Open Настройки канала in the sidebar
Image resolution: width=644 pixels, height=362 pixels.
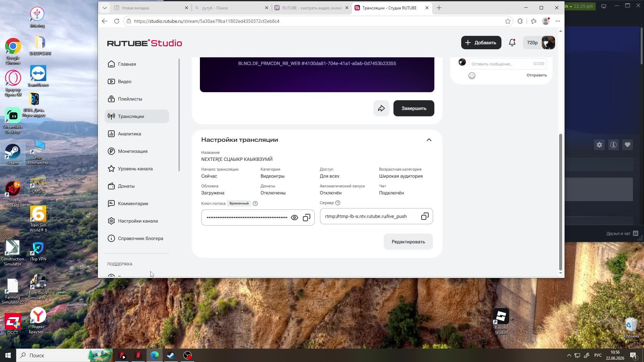(137, 221)
